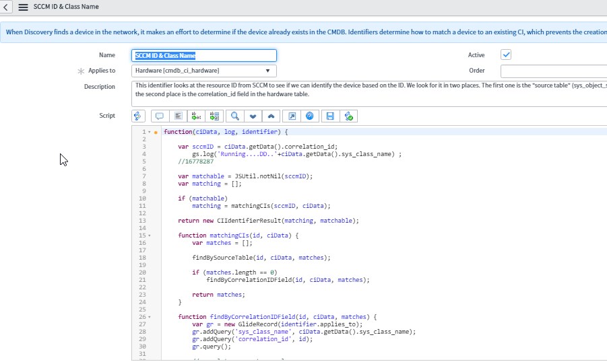Image resolution: width=607 pixels, height=364 pixels.
Task: Click code line 'var sccmID = ciData.getData().correlation_id;'
Action: click(257, 147)
